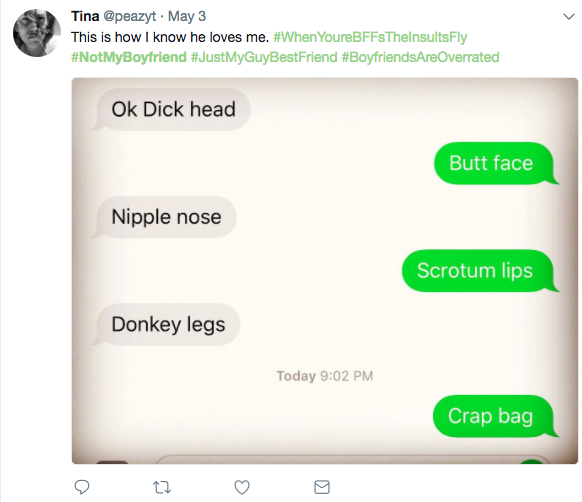
Task: Open hashtag #JustMyGuyBestFriend
Action: pyautogui.click(x=264, y=57)
